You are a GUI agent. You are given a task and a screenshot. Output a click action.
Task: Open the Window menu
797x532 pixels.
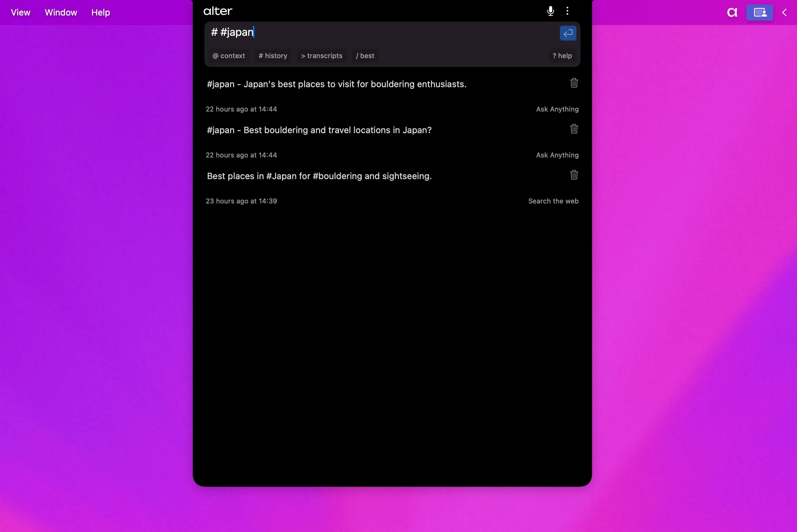coord(61,13)
